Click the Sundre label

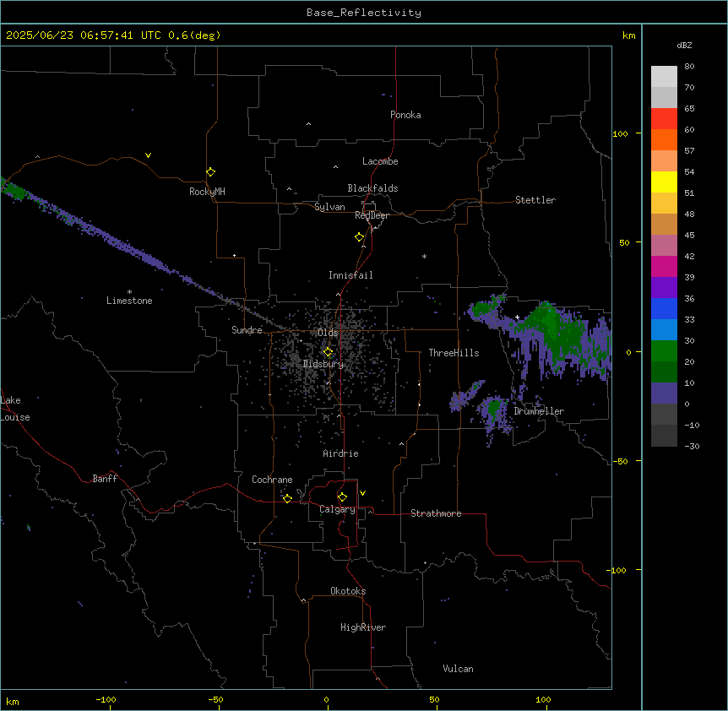(x=247, y=330)
